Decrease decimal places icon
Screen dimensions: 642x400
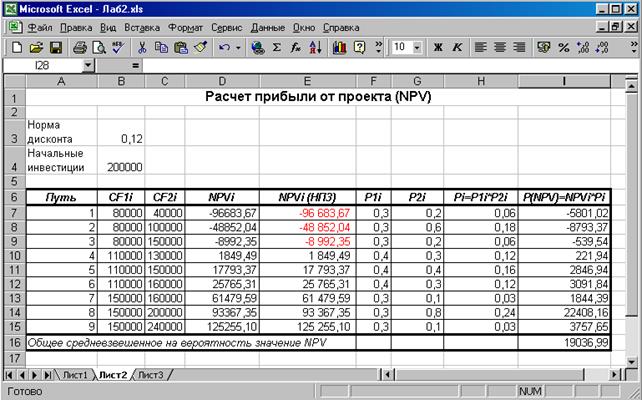tap(602, 47)
